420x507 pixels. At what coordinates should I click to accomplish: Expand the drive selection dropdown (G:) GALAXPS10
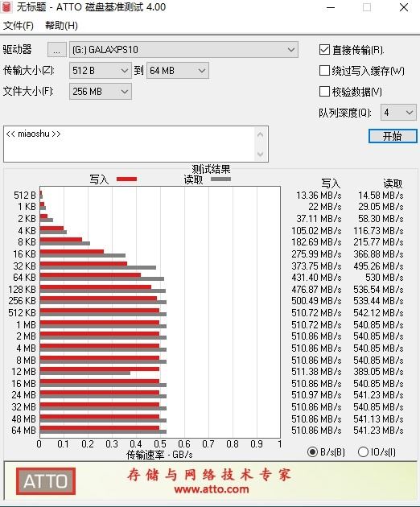[183, 50]
